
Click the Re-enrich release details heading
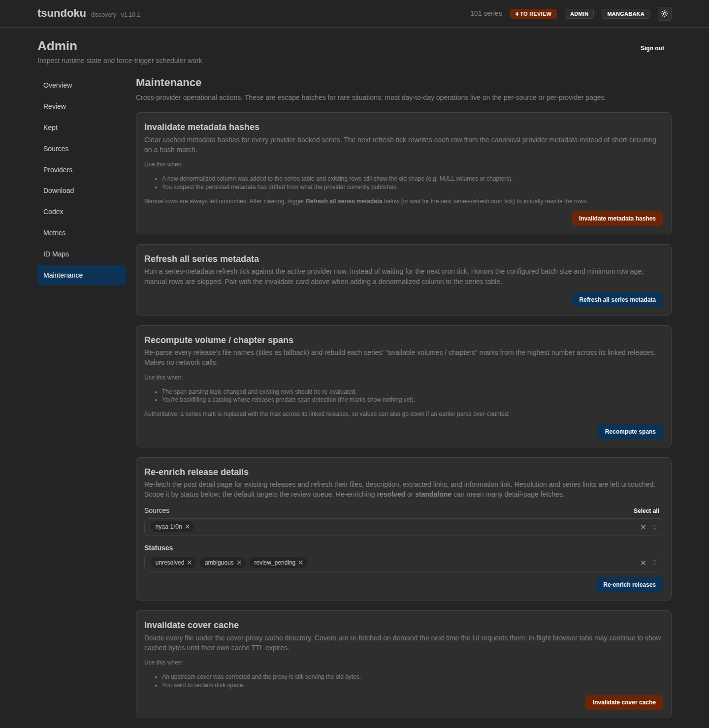pos(196,472)
